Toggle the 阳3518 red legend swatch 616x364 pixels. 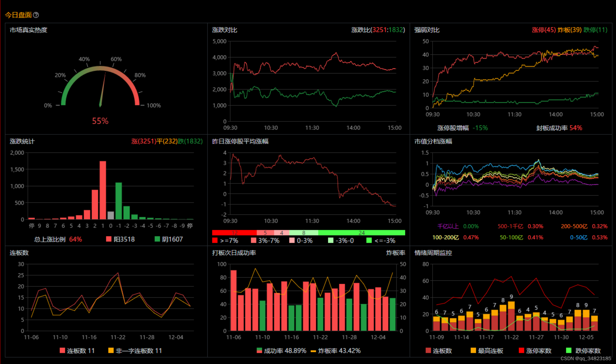coord(109,239)
